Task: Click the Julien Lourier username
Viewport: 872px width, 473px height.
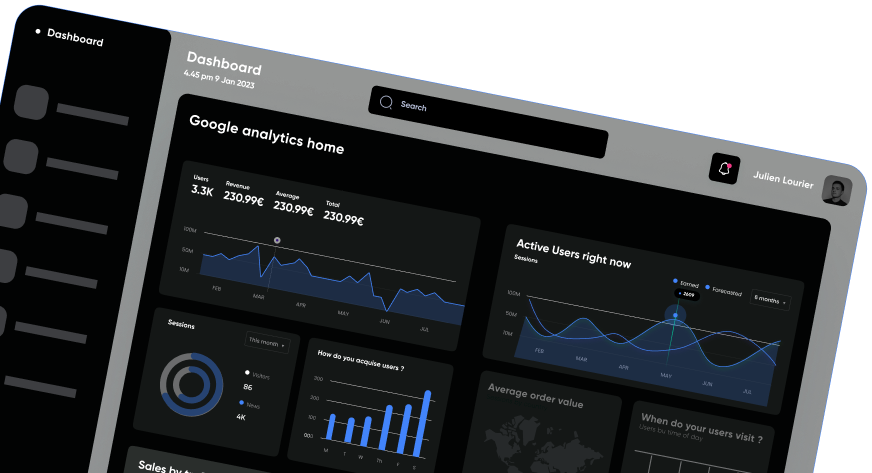Action: (784, 179)
